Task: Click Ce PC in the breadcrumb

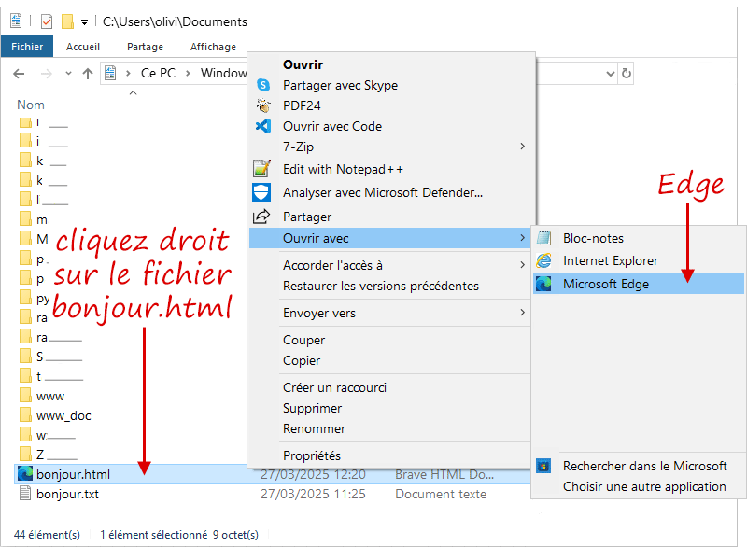Action: pyautogui.click(x=158, y=73)
